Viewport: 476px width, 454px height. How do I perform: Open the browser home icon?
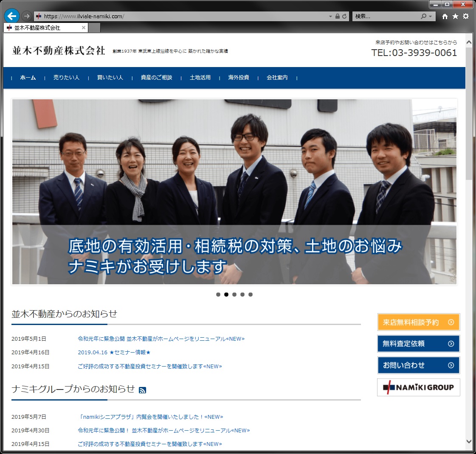pos(445,17)
